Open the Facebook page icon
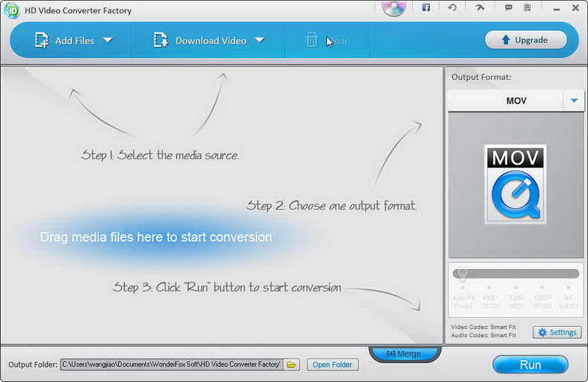The width and height of the screenshot is (588, 382). [x=426, y=7]
